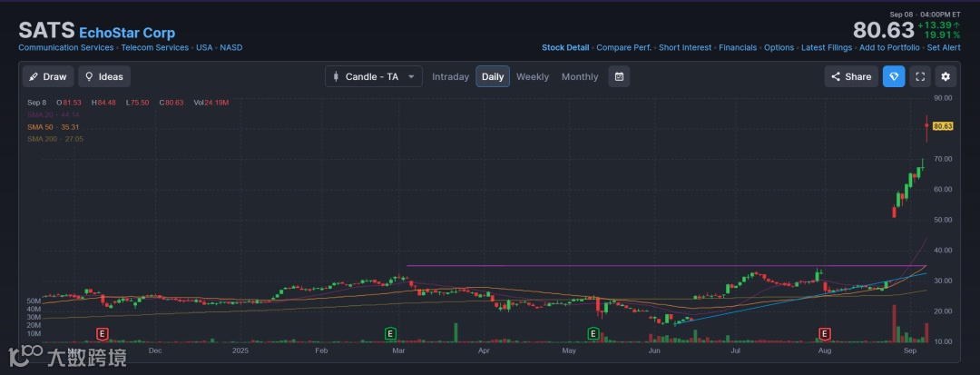Click the purple horizontal resistance line
This screenshot has height=375, width=980.
pyautogui.click(x=666, y=266)
